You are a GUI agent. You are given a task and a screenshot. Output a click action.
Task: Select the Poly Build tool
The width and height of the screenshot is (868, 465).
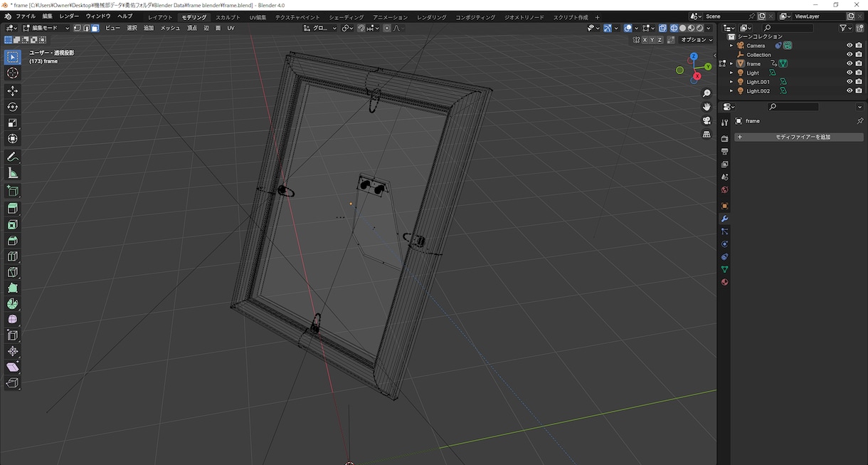tap(13, 288)
